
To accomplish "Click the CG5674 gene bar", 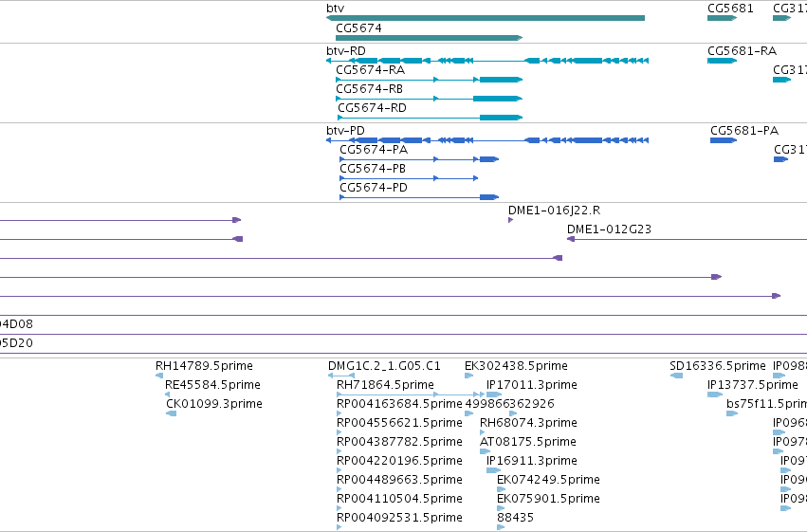I will pyautogui.click(x=430, y=38).
